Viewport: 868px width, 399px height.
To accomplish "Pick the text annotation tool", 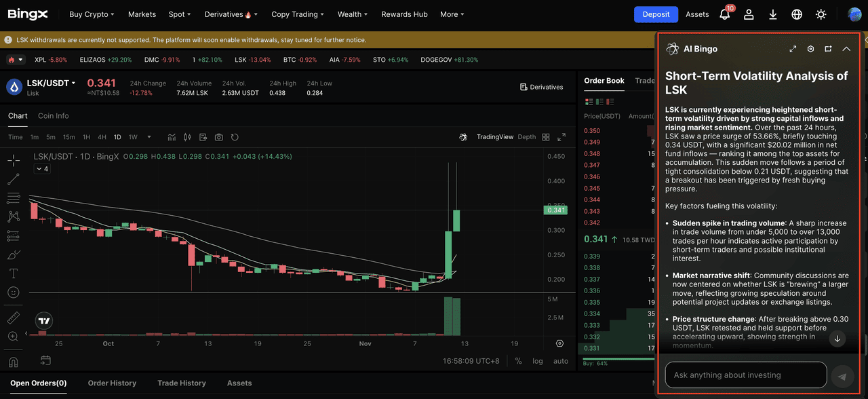I will click(14, 273).
